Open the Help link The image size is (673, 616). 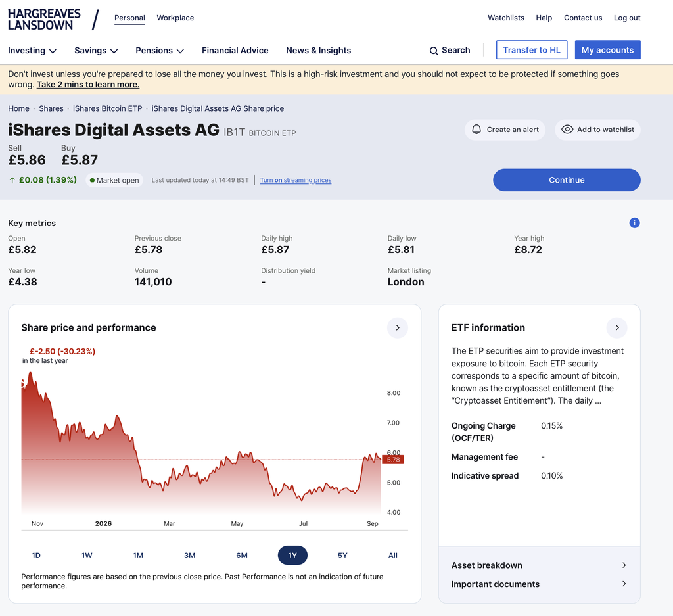[544, 18]
